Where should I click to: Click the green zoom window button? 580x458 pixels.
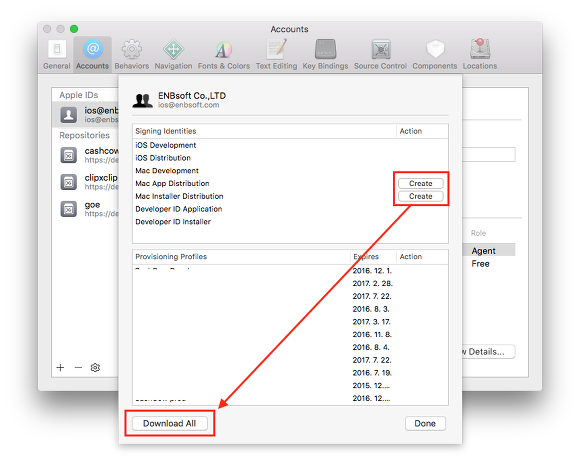[x=74, y=29]
